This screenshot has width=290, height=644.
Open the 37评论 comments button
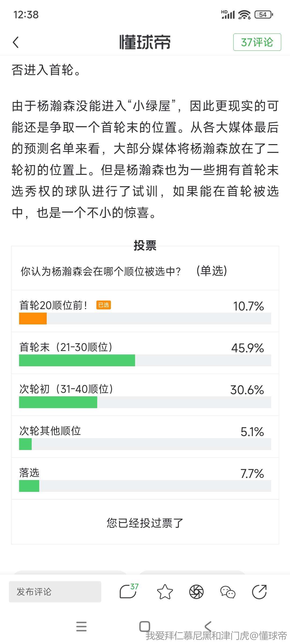click(x=257, y=42)
